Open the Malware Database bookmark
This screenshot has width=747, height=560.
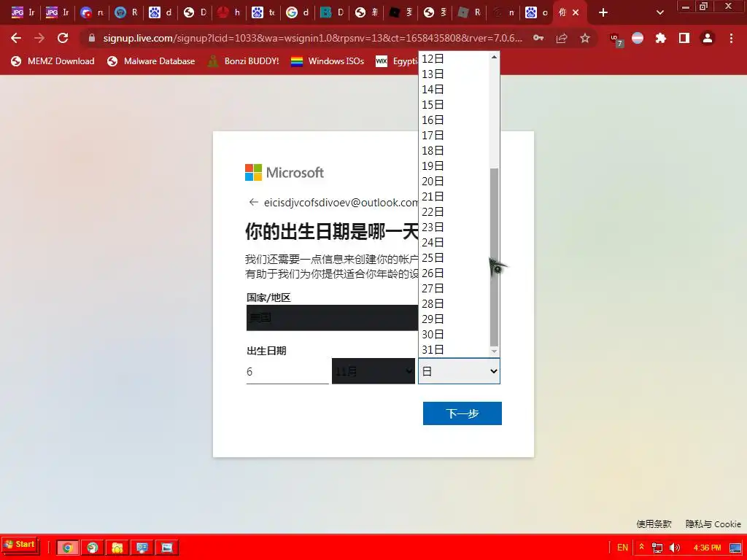[x=152, y=61]
